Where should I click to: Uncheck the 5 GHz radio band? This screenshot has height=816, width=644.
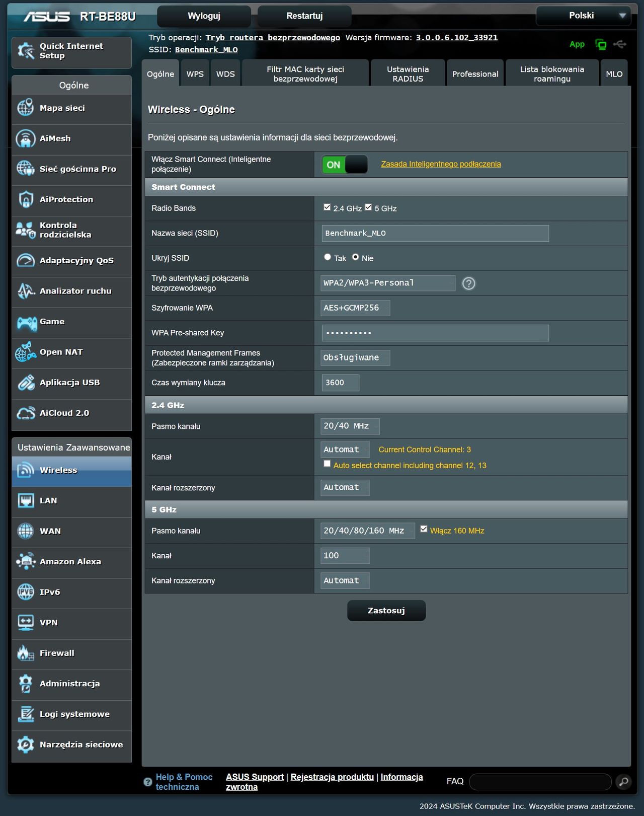[368, 207]
